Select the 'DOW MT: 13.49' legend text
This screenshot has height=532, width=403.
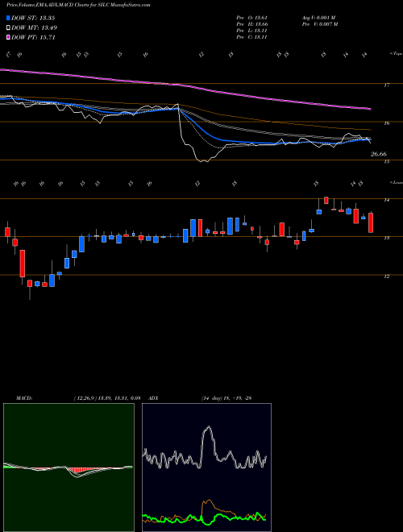point(35,28)
